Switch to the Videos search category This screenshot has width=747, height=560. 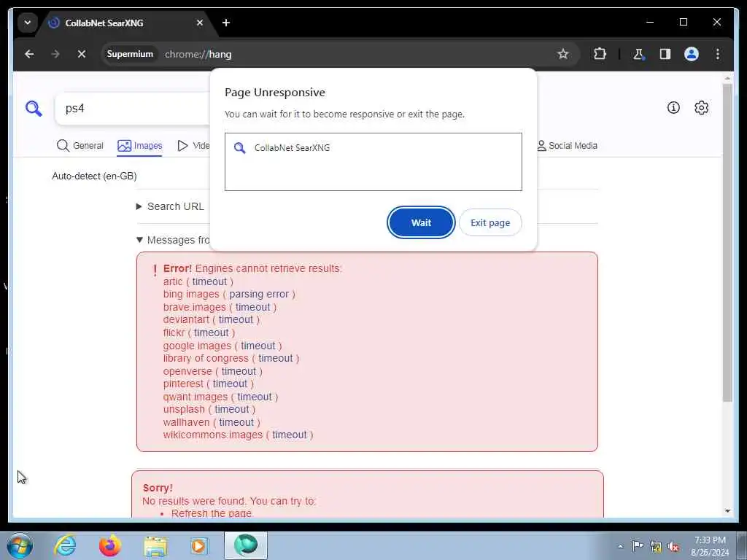(x=193, y=145)
